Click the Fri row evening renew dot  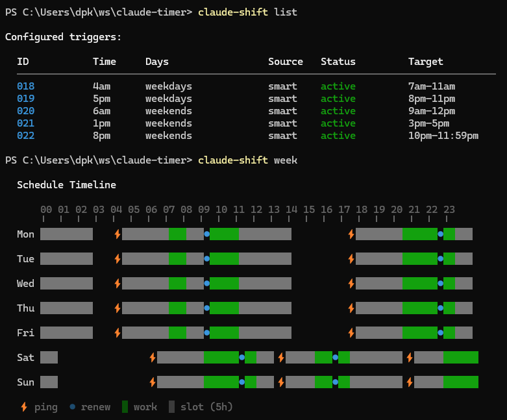(440, 333)
